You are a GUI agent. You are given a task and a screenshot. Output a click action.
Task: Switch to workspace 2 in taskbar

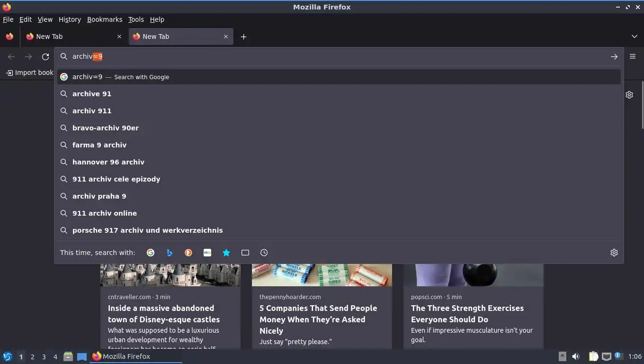pyautogui.click(x=32, y=357)
